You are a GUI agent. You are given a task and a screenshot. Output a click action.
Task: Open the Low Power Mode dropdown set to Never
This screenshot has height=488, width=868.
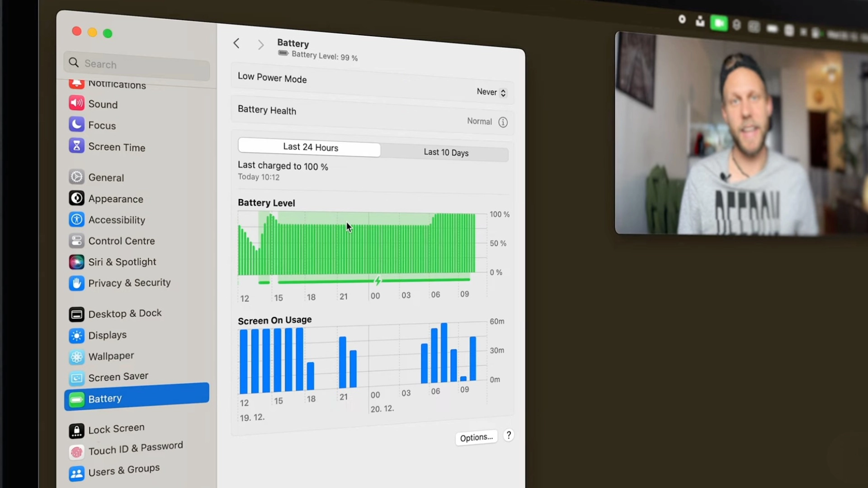[491, 92]
